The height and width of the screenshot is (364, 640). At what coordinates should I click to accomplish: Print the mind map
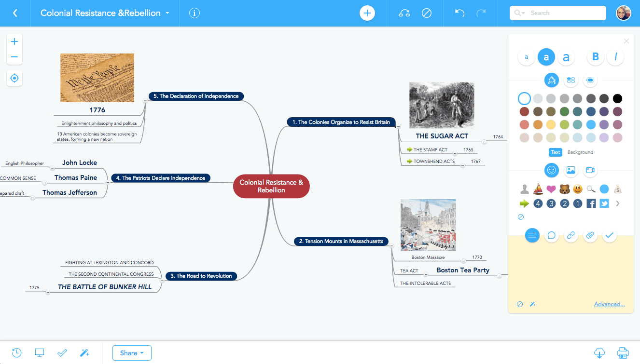click(x=623, y=352)
